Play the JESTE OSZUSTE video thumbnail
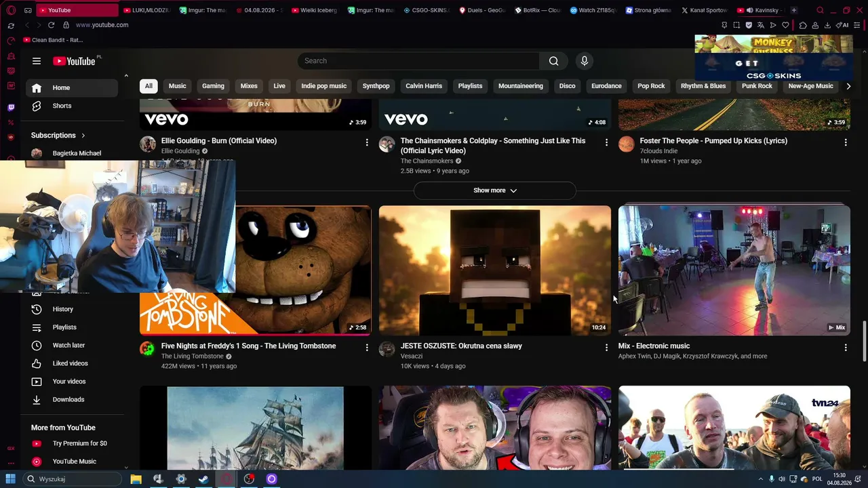Image resolution: width=868 pixels, height=488 pixels. tap(495, 270)
